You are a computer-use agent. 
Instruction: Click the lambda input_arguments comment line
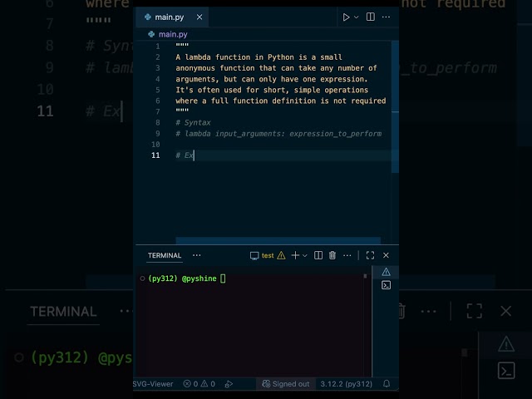pos(278,134)
